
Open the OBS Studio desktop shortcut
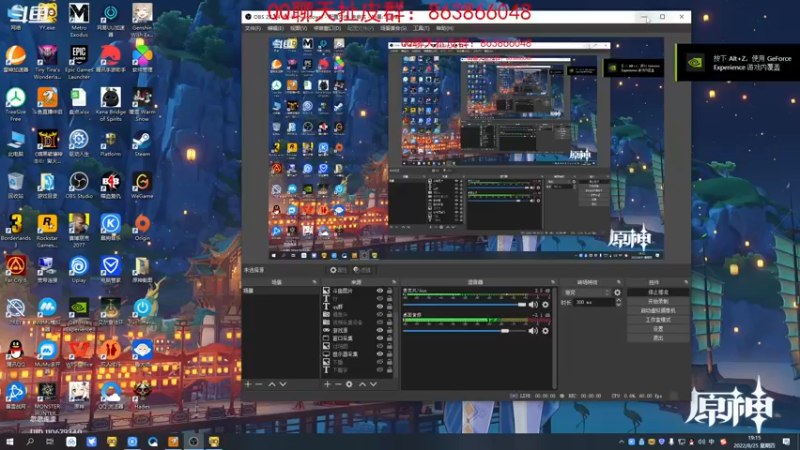click(x=79, y=185)
